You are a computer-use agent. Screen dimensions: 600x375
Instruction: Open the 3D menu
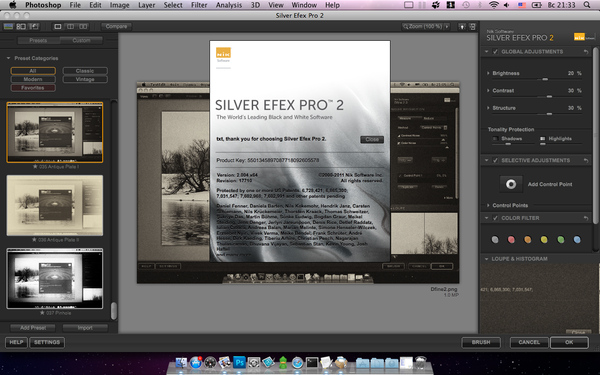[255, 5]
